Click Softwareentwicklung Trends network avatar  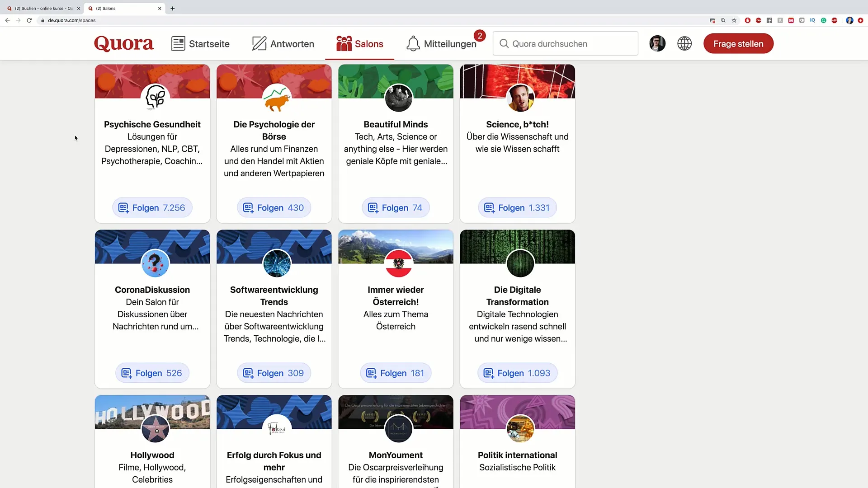277,263
